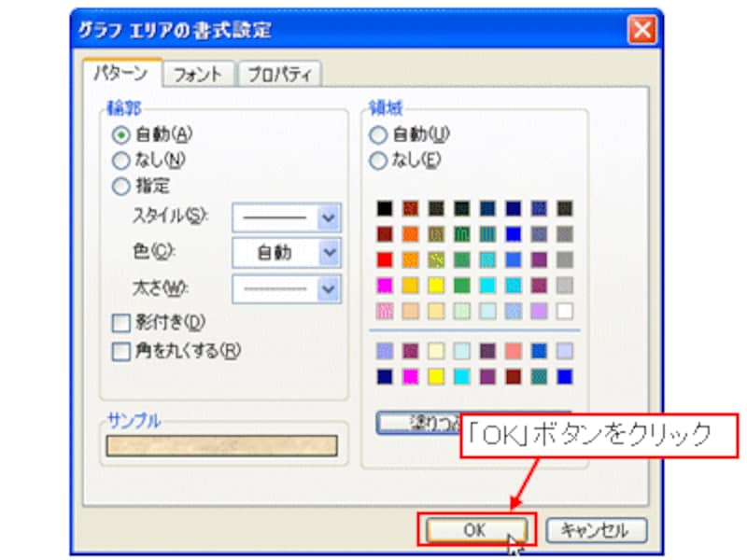Toggle the 角を丸くする(R) checkbox
The height and width of the screenshot is (560, 747).
[120, 351]
